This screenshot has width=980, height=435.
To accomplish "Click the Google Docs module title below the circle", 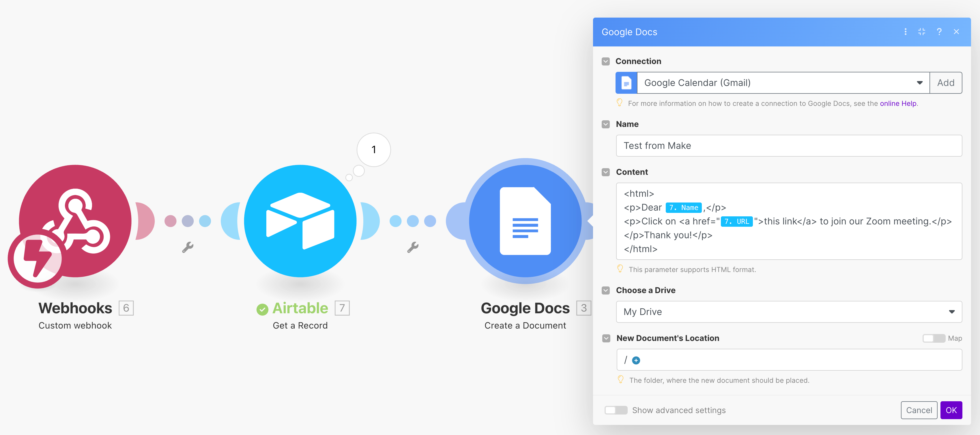I will [x=525, y=308].
